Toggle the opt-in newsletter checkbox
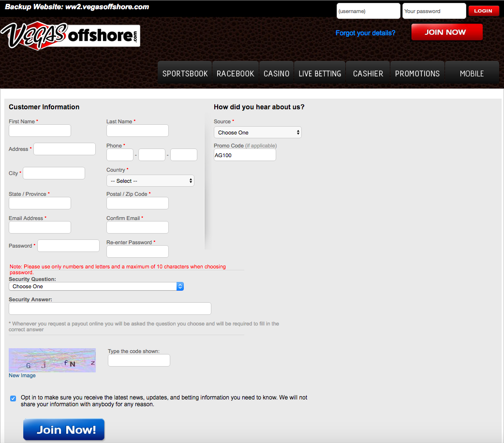Screen dimensions: 504x443 click(x=13, y=399)
